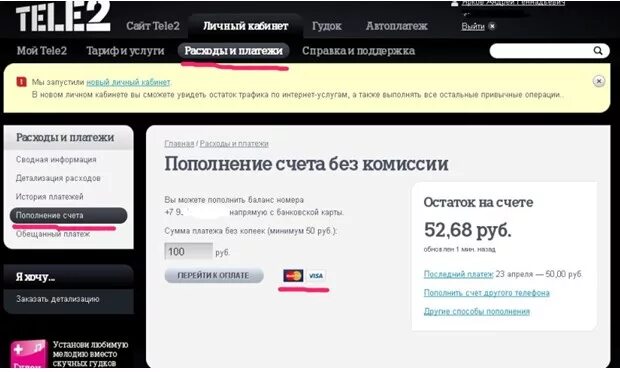The image size is (620, 372).
Task: Open Сводная информация in sidebar
Action: (56, 159)
